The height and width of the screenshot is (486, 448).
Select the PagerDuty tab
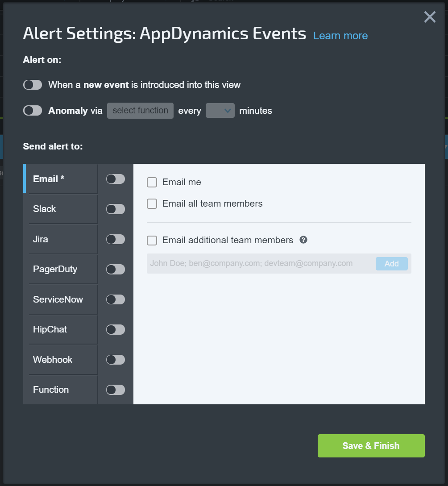[63, 269]
